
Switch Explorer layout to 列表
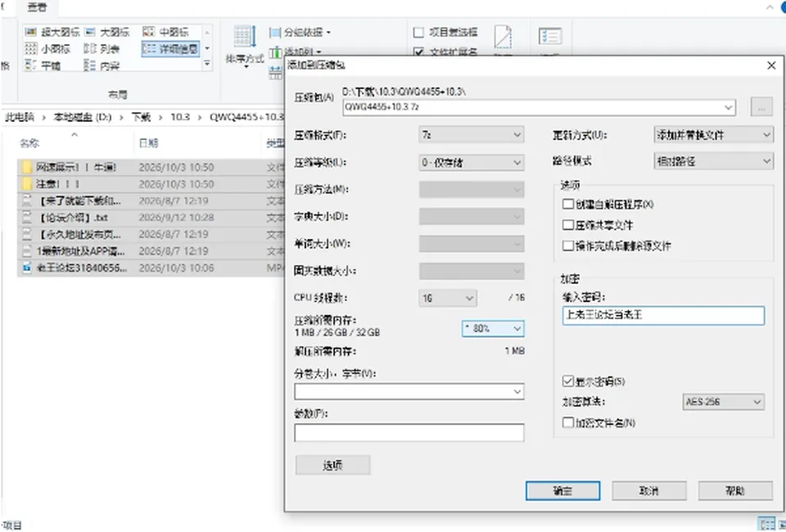pos(102,48)
